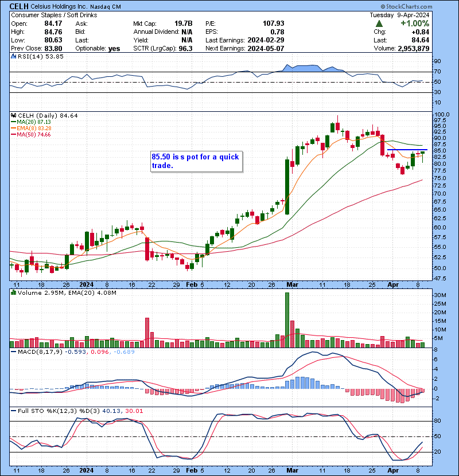Image resolution: width=459 pixels, height=476 pixels.
Task: Click the '2024' label on price chart axis
Action: tap(86, 285)
